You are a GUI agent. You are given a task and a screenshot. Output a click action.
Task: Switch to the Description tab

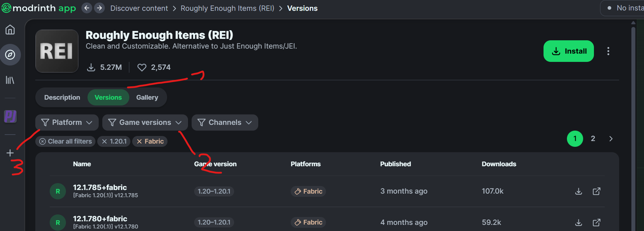click(x=62, y=98)
